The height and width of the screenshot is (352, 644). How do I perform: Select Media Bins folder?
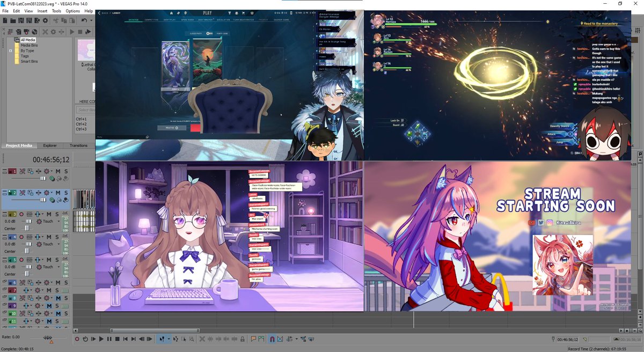click(30, 45)
